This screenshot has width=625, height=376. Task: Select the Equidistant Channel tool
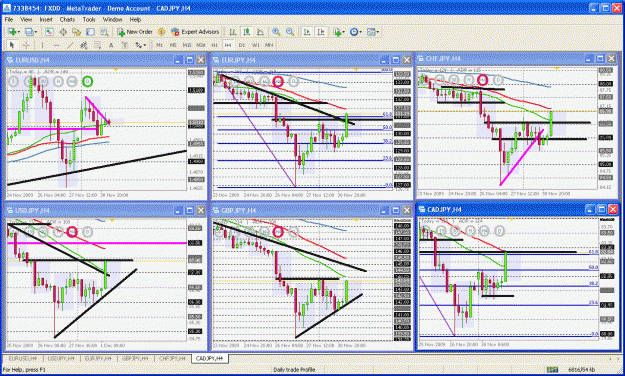pos(84,45)
